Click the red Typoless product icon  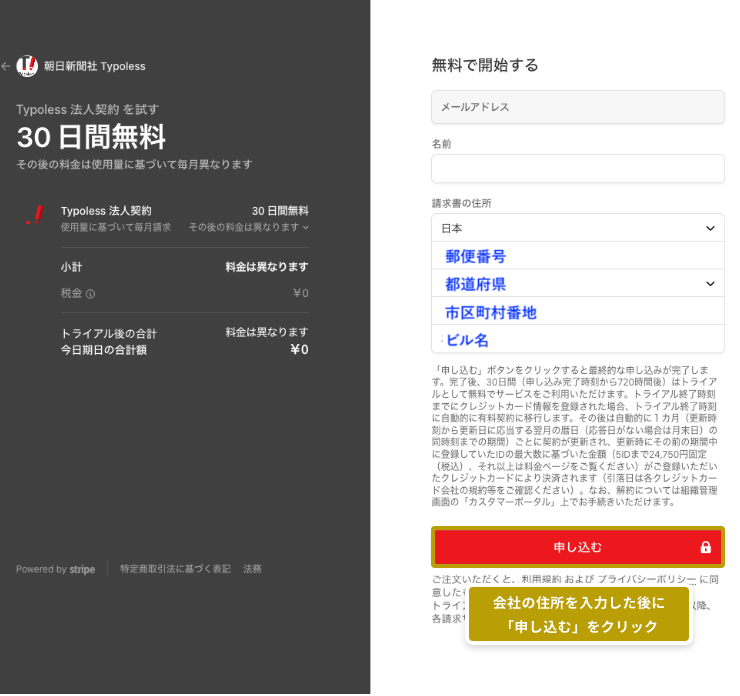35,215
